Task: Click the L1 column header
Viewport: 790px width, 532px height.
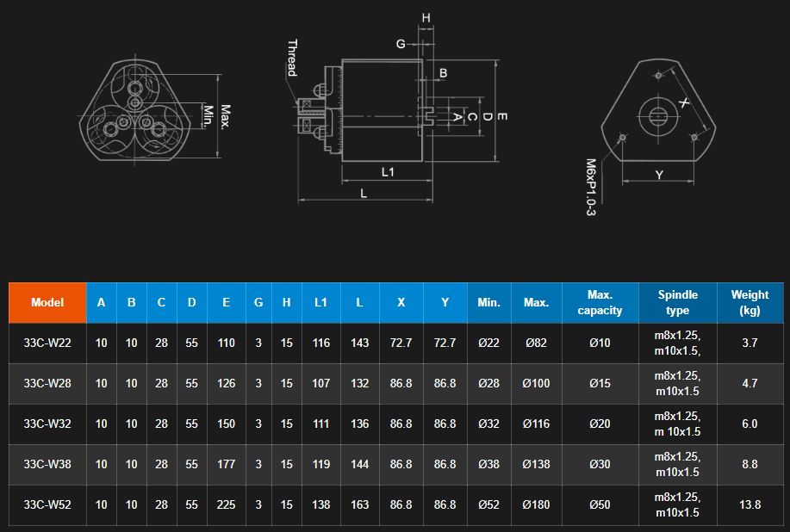Action: [321, 302]
